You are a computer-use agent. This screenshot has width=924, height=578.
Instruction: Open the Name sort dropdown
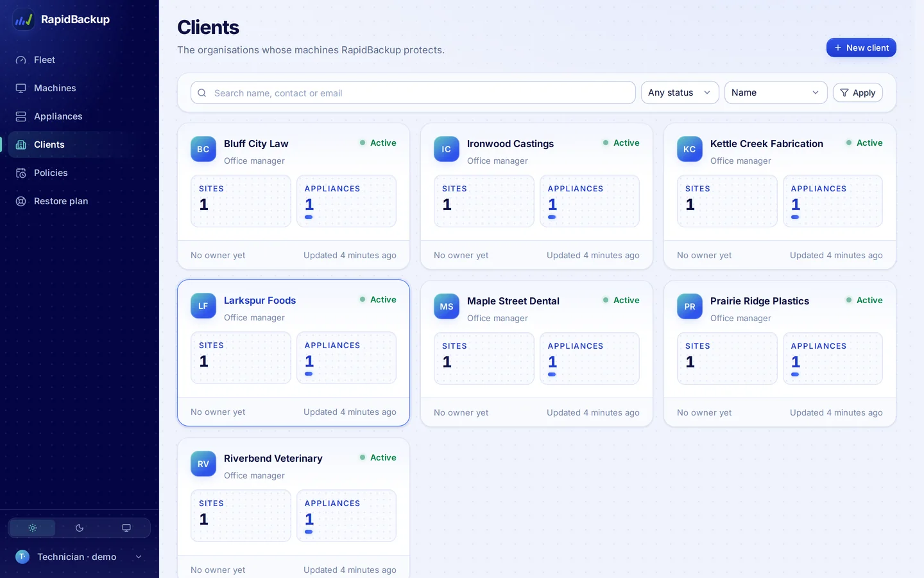point(776,92)
